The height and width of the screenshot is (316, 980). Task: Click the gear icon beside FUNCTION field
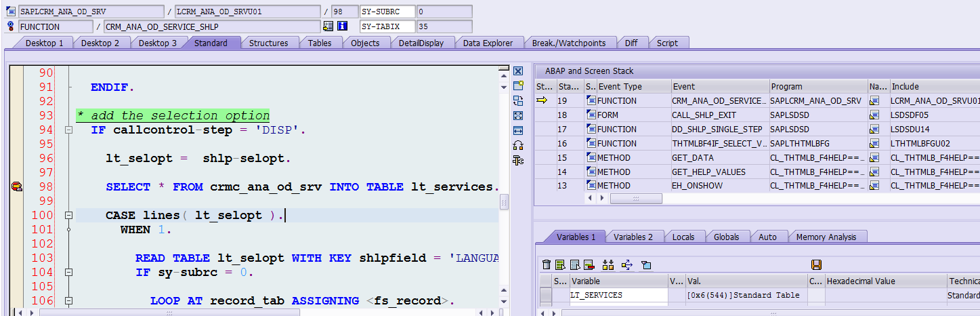(11, 26)
